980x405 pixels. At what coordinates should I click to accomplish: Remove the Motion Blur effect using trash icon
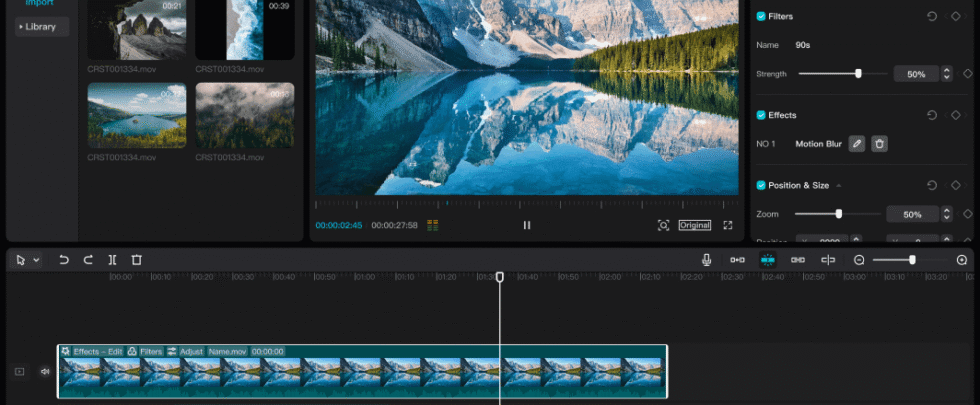pos(879,144)
